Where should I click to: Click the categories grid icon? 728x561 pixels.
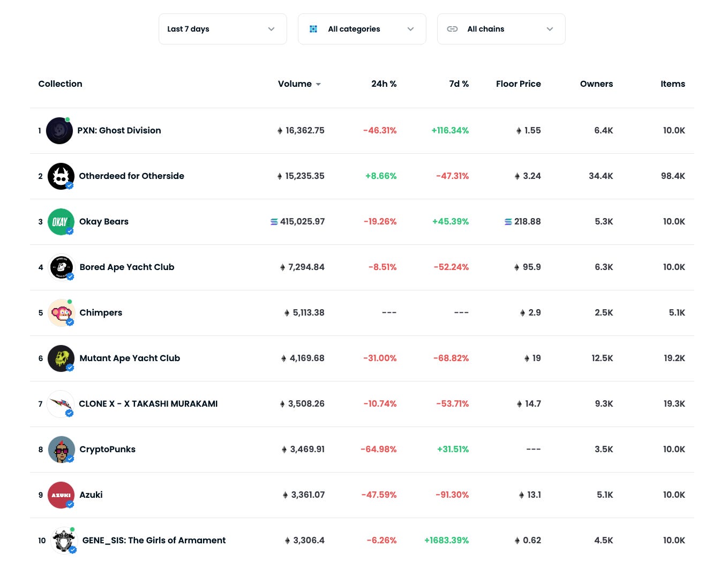[313, 29]
